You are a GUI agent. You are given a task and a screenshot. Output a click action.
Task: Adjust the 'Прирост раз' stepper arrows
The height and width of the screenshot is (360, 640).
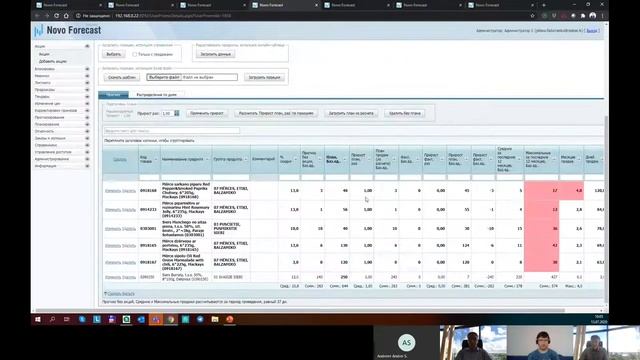pos(177,113)
